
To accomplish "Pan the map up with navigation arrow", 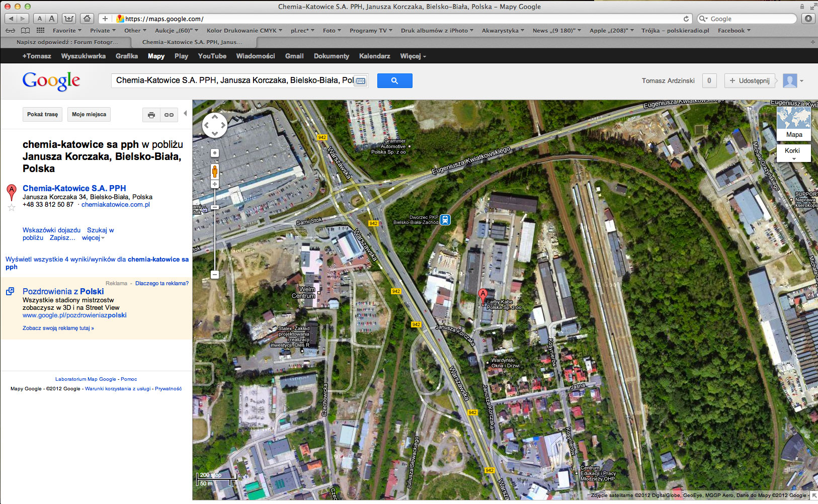I will point(215,117).
